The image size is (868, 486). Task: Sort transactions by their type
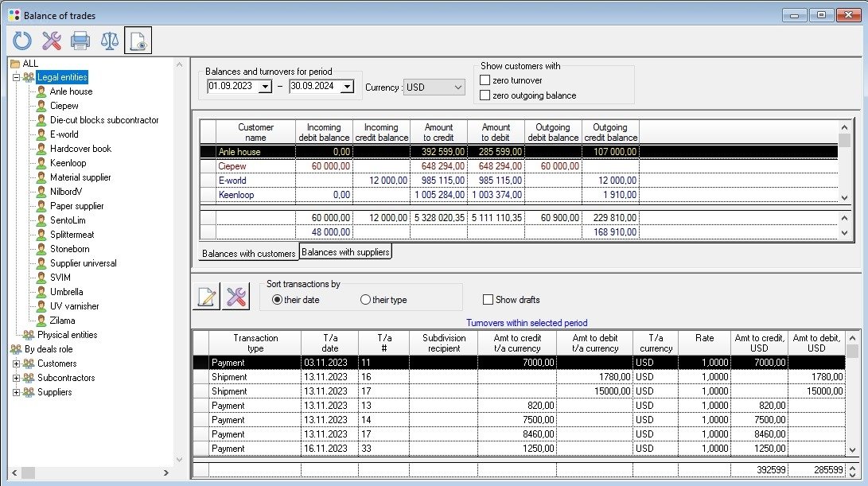pos(365,300)
